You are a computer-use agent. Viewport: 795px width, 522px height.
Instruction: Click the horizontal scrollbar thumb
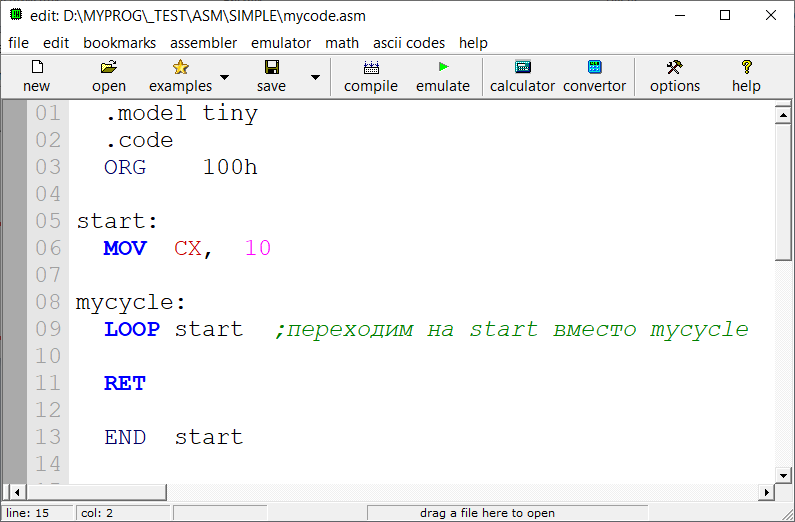point(96,492)
